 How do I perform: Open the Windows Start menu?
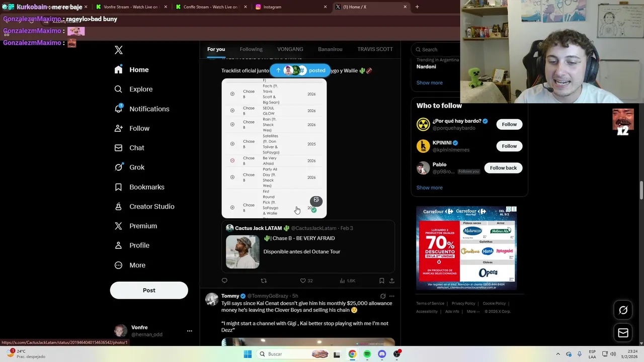[x=248, y=354]
